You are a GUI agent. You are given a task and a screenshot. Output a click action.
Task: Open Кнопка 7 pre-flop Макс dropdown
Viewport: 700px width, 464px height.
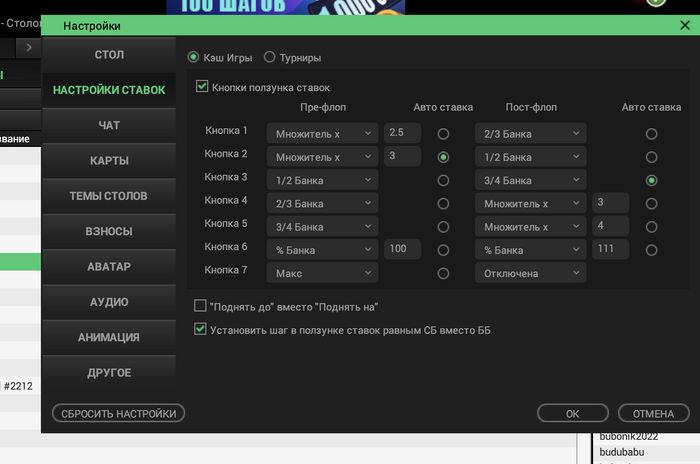[x=322, y=273]
